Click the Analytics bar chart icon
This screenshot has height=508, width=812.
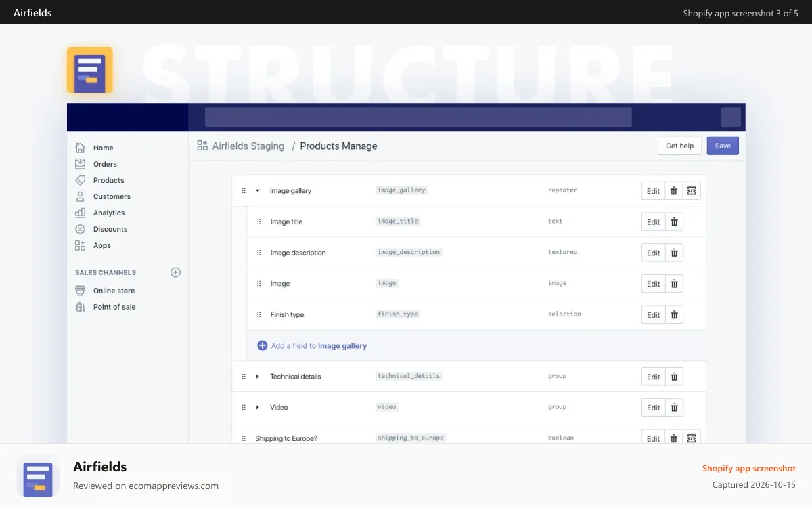(x=80, y=213)
